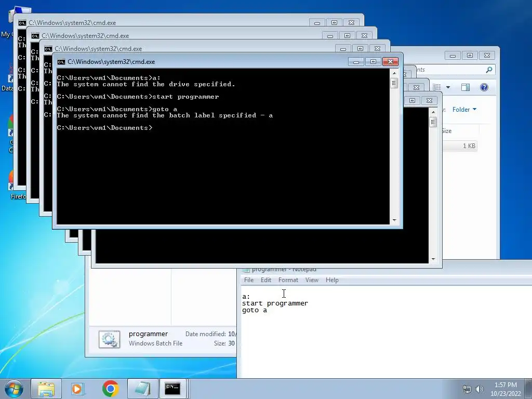Maximize the front cmd.exe window
Screen dimensions: 532x399
[373, 61]
